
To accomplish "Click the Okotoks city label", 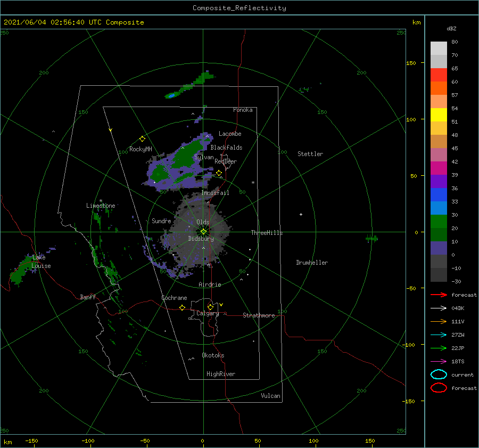I will [x=213, y=355].
